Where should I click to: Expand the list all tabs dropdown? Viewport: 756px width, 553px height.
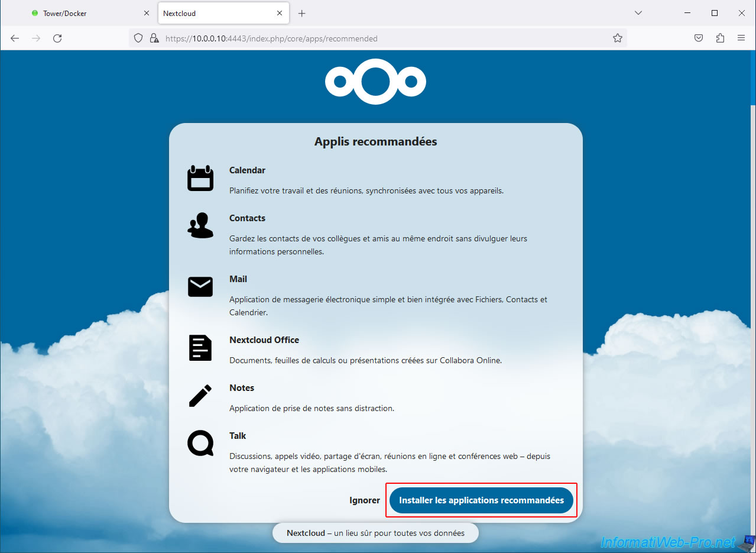[x=638, y=13]
